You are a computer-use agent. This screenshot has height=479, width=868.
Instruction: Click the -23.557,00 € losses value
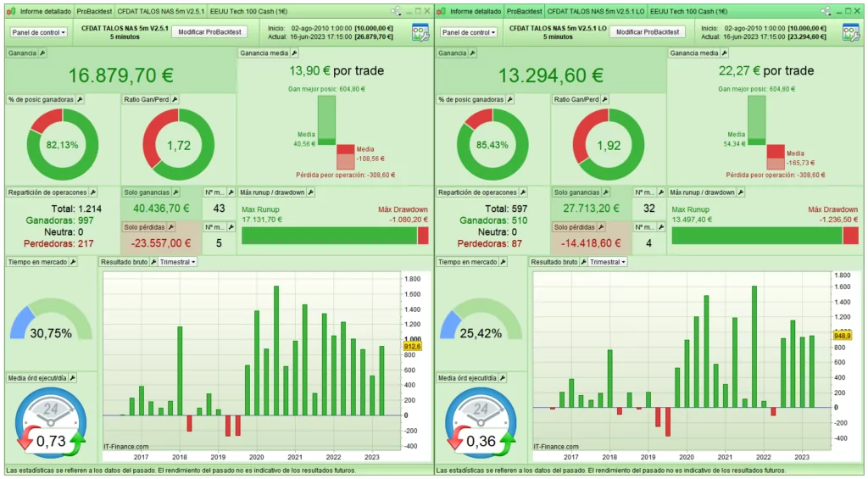click(x=161, y=243)
